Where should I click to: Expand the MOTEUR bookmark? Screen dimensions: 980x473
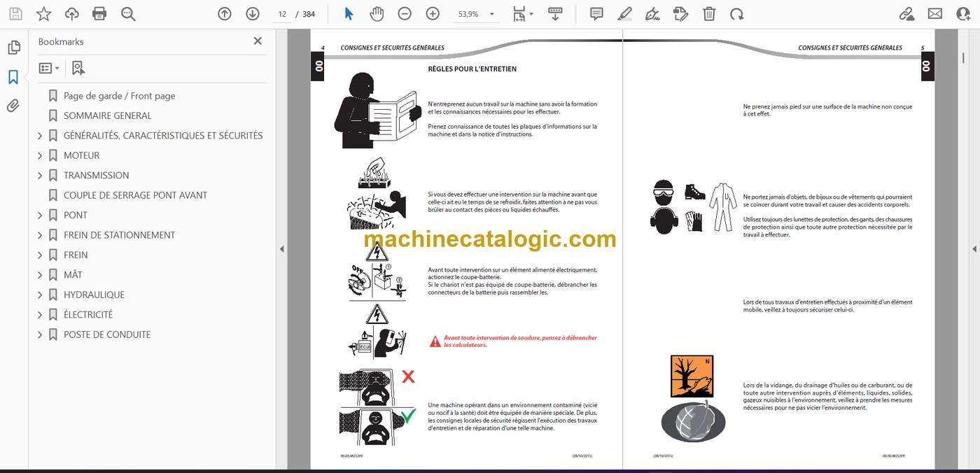[40, 155]
